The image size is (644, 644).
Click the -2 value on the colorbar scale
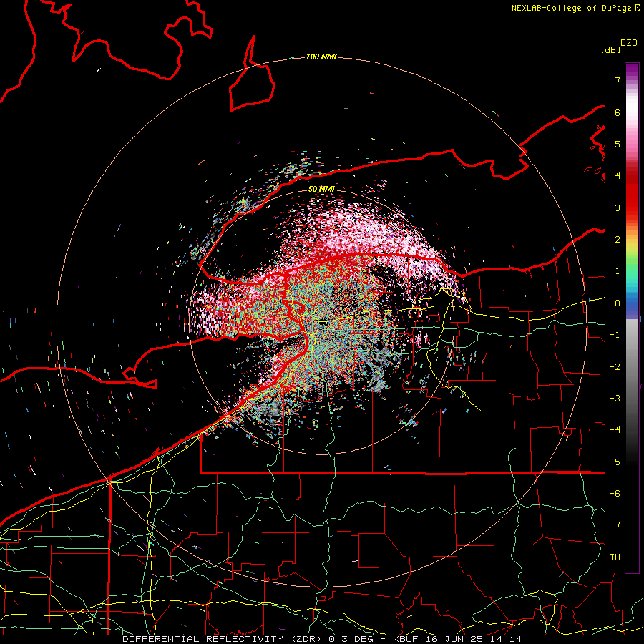tap(615, 367)
